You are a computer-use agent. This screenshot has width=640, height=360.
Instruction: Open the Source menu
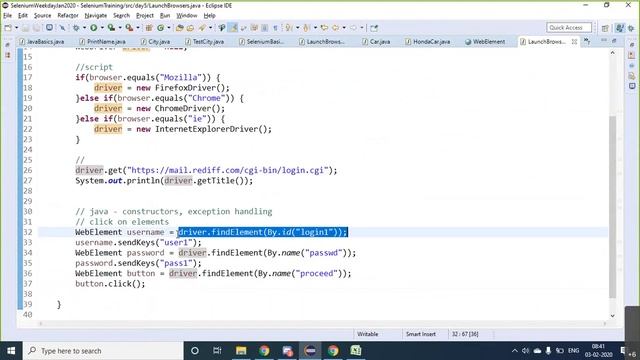click(x=42, y=16)
